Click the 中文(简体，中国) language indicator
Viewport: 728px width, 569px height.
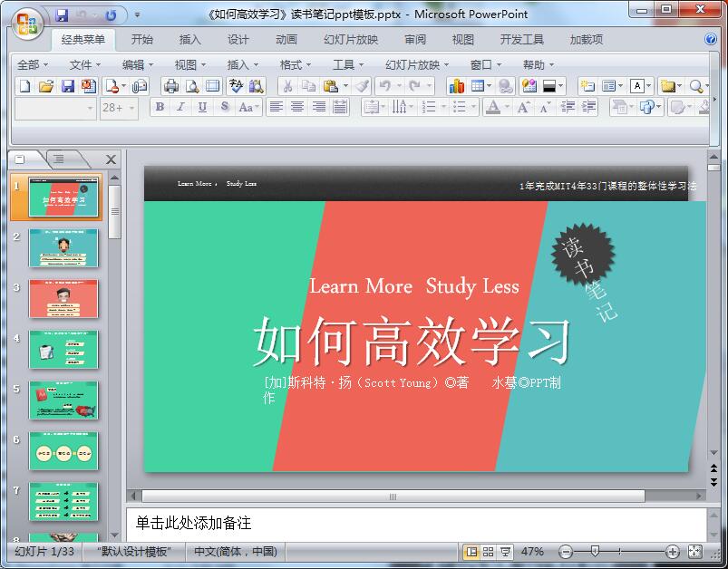[x=236, y=552]
